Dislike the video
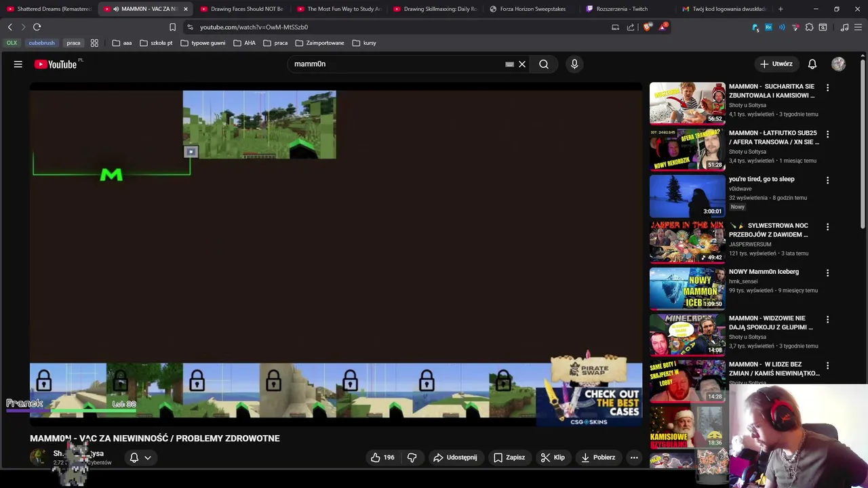Screen dimensions: 868x488 [x=412, y=457]
